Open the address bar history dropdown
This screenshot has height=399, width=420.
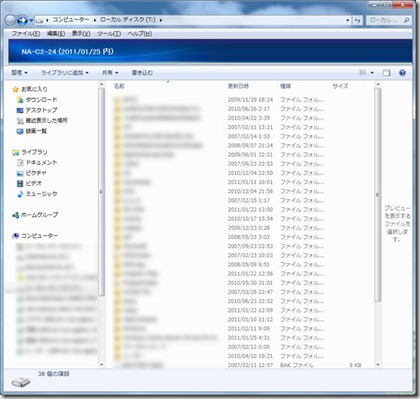tap(347, 20)
